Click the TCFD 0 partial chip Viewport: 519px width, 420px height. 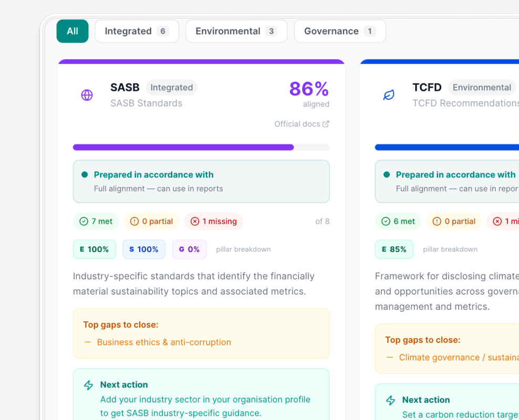453,221
